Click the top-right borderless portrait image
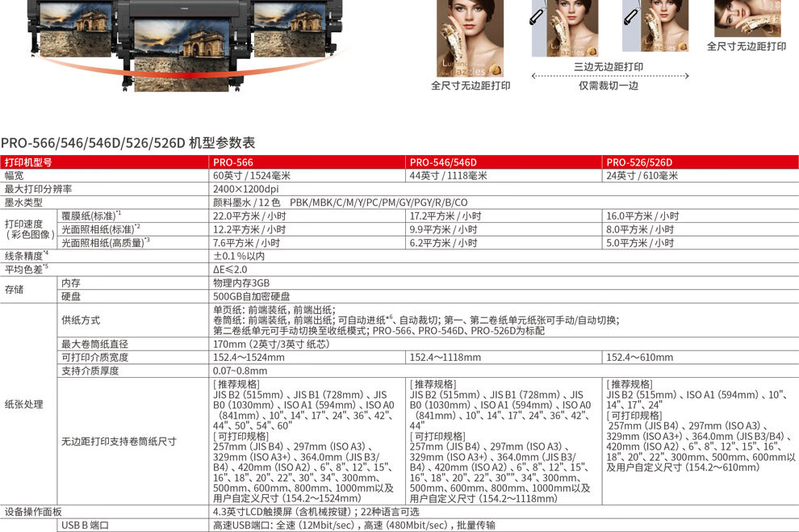The image size is (799, 532). (747, 18)
